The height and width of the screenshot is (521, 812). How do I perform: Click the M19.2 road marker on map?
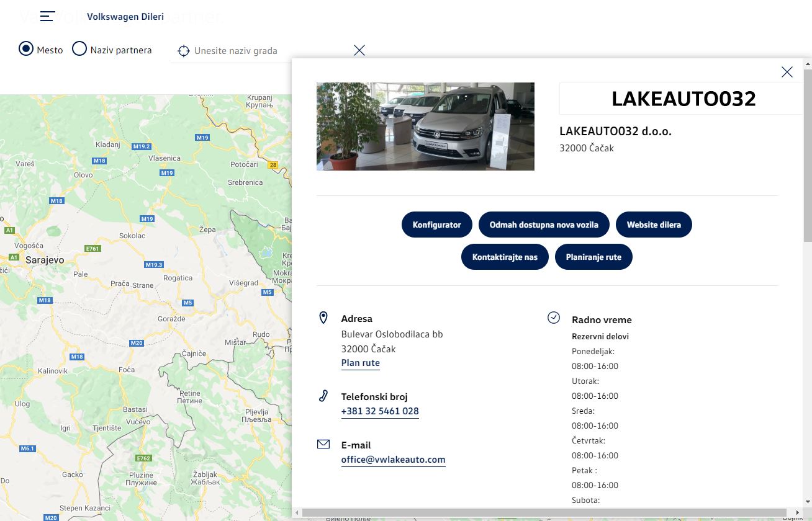(x=142, y=146)
